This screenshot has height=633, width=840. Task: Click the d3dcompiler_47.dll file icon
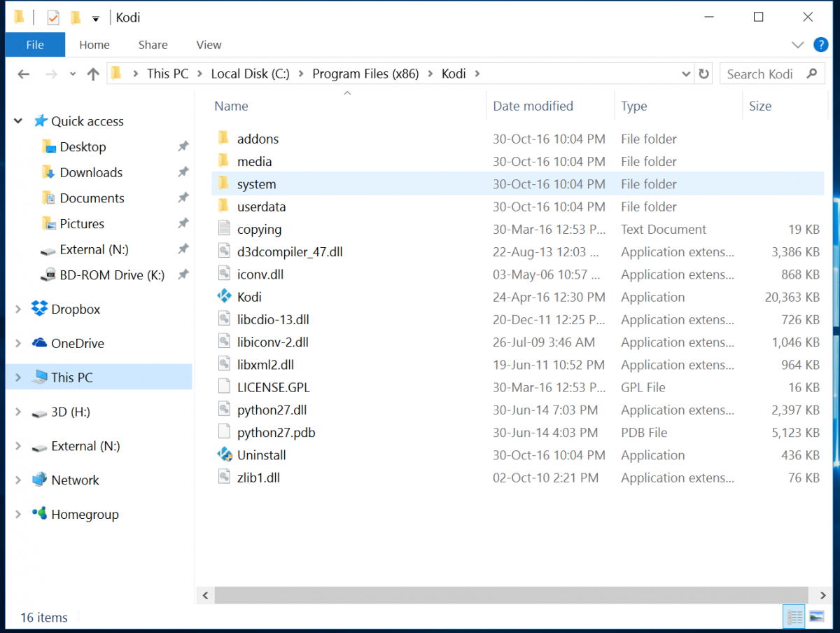click(x=224, y=251)
